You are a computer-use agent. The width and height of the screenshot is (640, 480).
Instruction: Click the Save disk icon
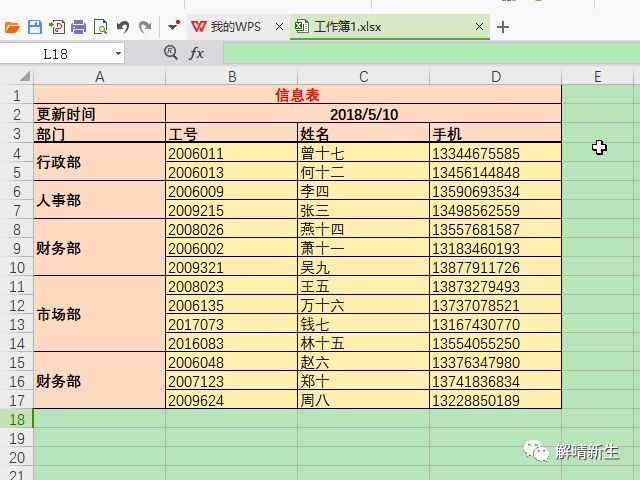click(35, 27)
